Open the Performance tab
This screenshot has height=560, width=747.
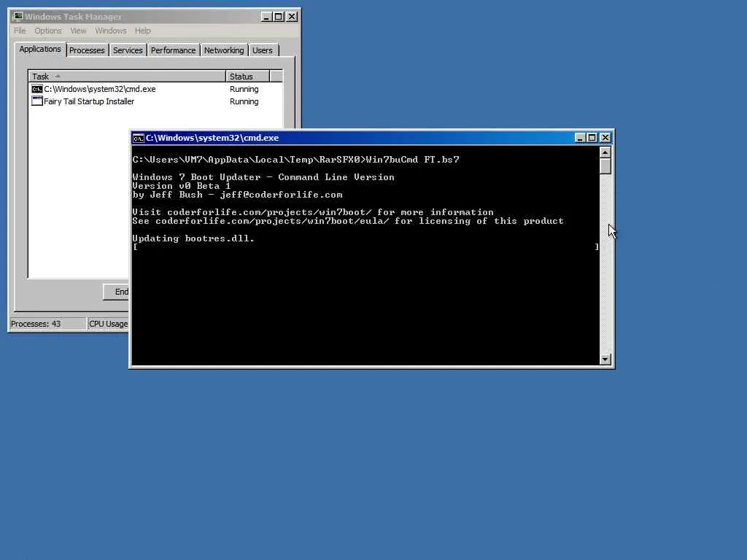click(173, 50)
